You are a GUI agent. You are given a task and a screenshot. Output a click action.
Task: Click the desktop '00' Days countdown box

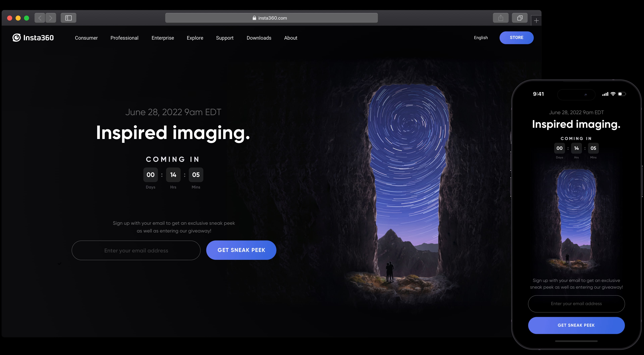(x=150, y=175)
